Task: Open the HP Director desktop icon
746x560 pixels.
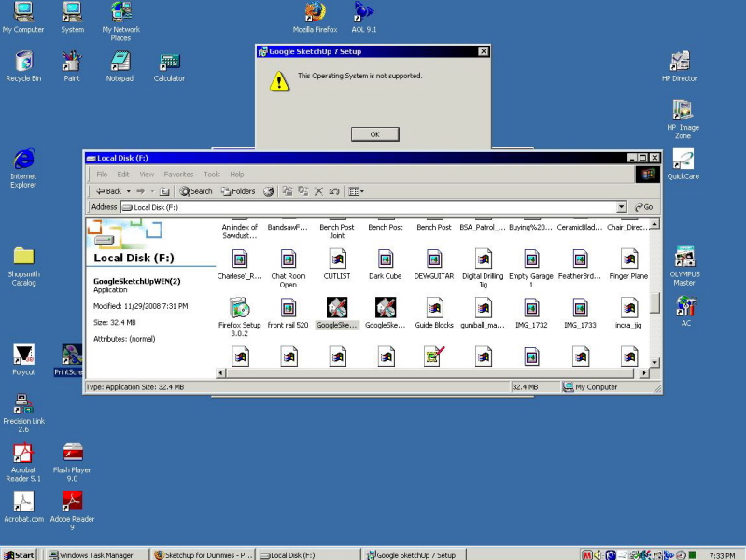Action: (x=680, y=66)
